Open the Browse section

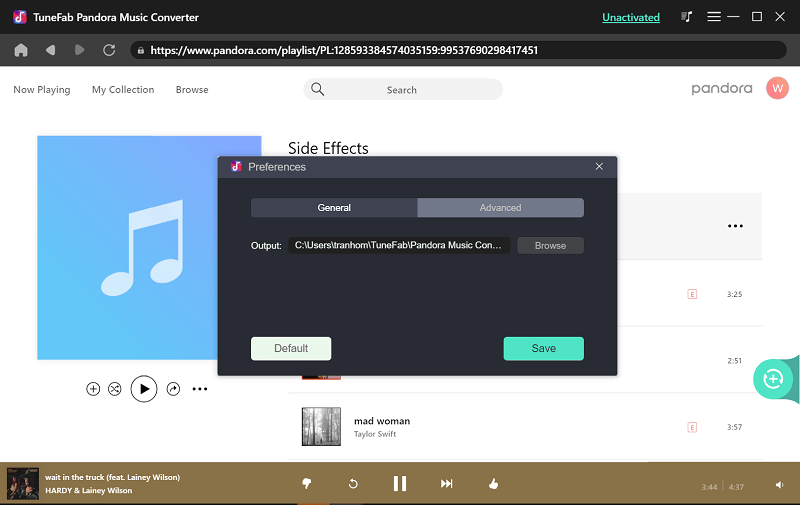(192, 90)
